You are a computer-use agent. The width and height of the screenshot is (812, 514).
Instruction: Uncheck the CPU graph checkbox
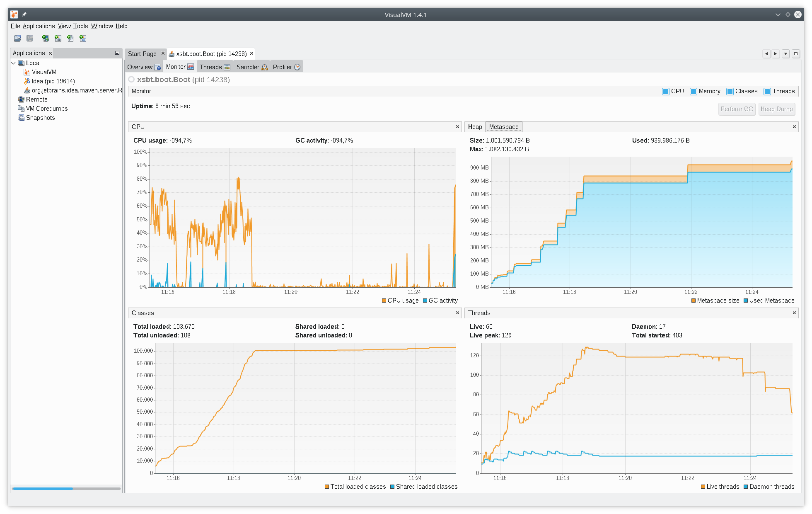666,92
